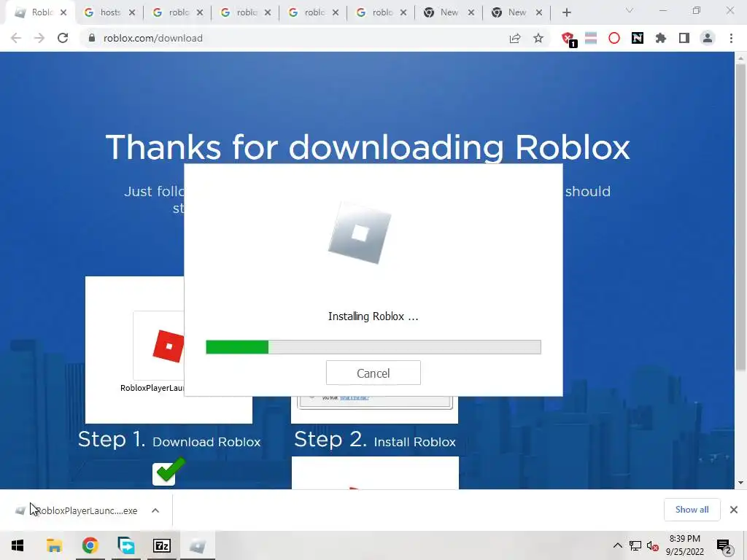Click the green checkmark under Step 1
The image size is (747, 560).
pyautogui.click(x=170, y=470)
